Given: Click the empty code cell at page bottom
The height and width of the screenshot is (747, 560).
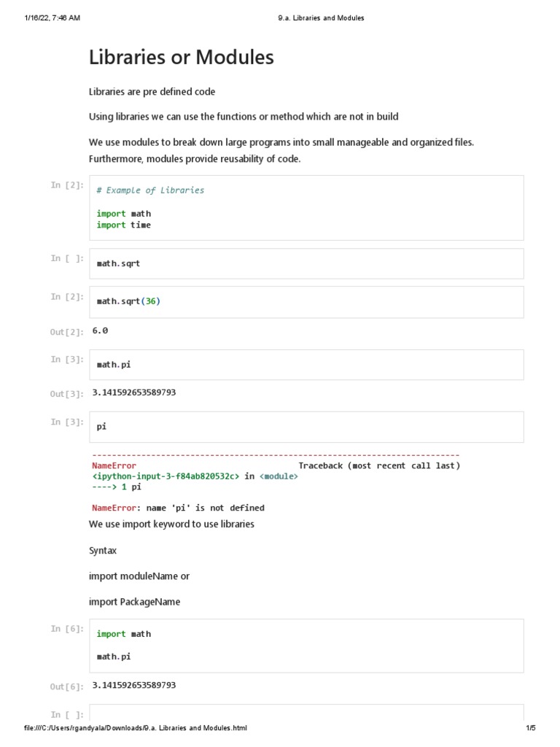Looking at the screenshot, I should click(306, 714).
